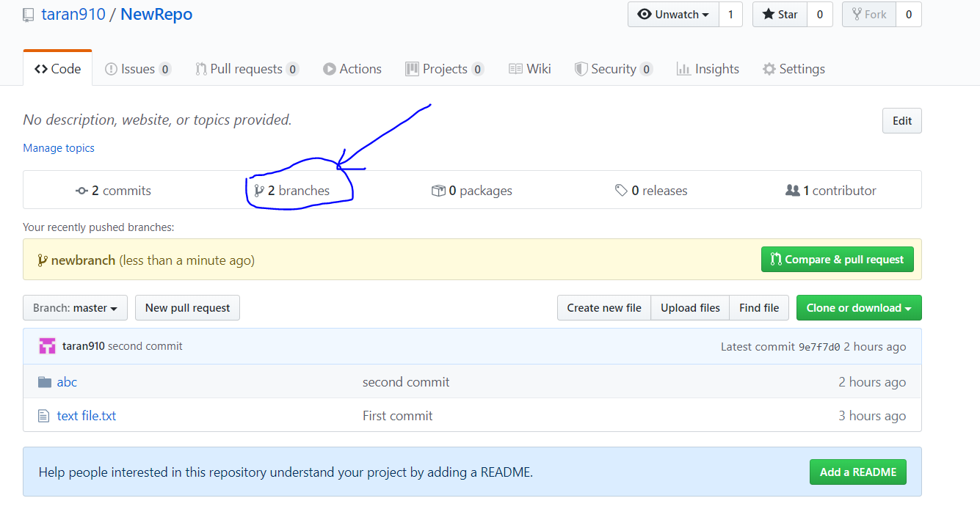This screenshot has width=980, height=531.
Task: Open the abc folder
Action: tap(67, 382)
